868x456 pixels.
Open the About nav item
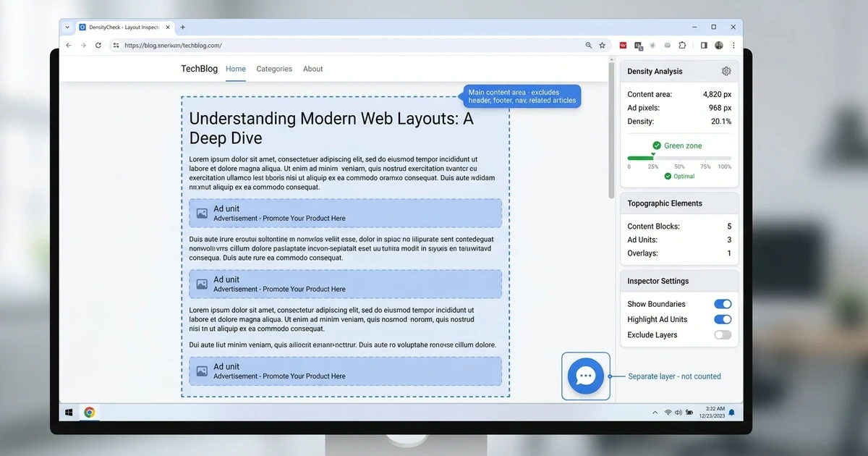click(x=313, y=69)
